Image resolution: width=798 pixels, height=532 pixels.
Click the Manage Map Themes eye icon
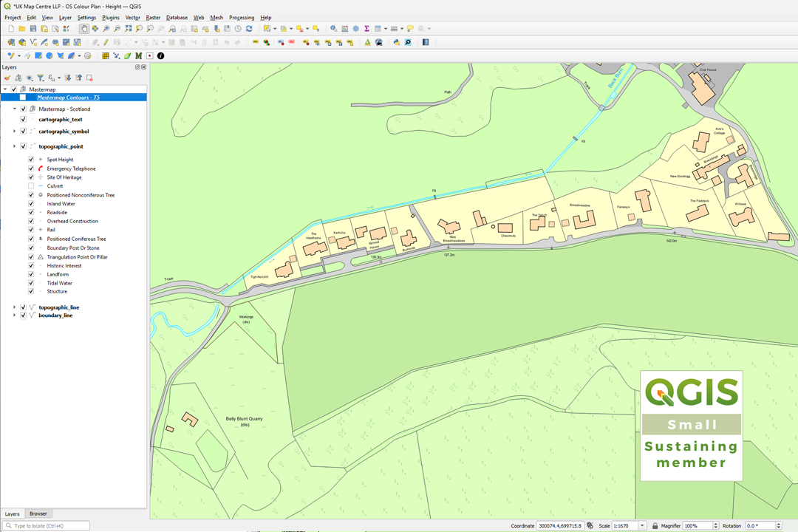pyautogui.click(x=28, y=78)
